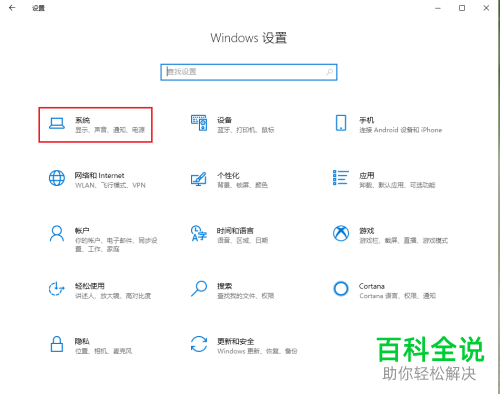Viewport: 500px width, 394px height.
Task: Close the 设置 window
Action: point(486,8)
